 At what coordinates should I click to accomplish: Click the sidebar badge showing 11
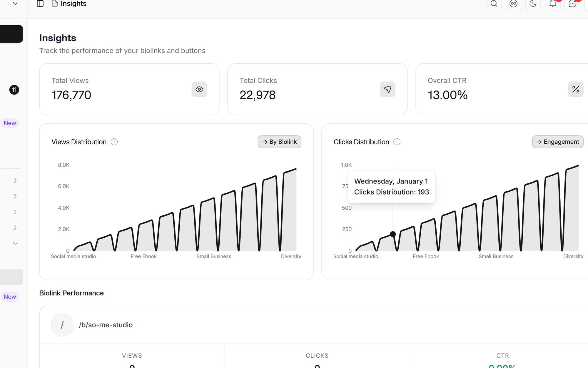(14, 90)
